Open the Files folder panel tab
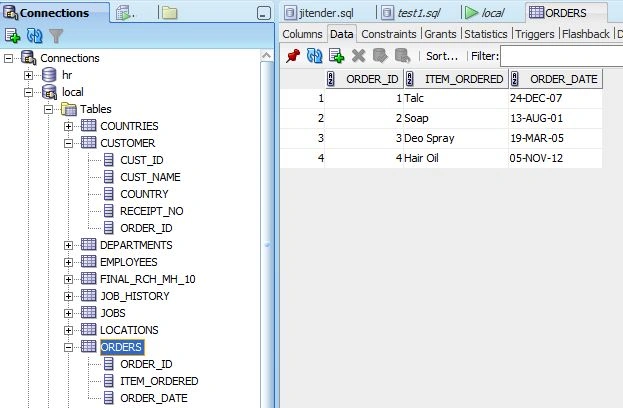Image resolution: width=623 pixels, height=408 pixels. [170, 13]
